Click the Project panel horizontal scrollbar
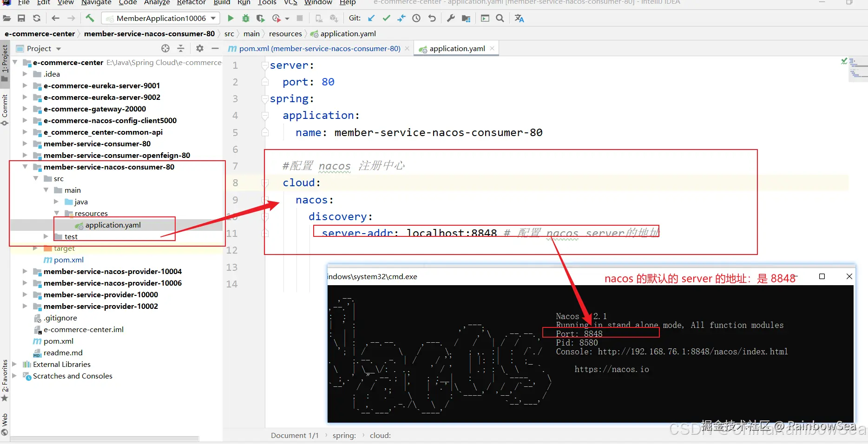This screenshot has width=868, height=444. coord(105,438)
